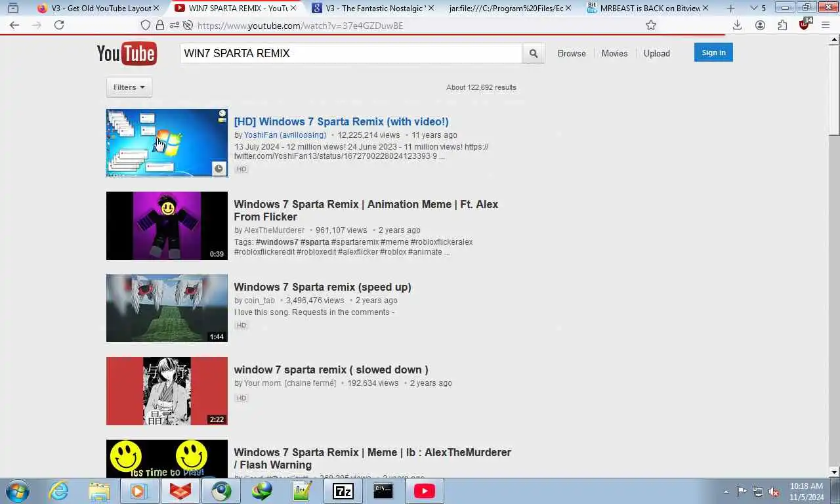Click the magnifier search button
Image resolution: width=840 pixels, height=504 pixels.
tap(534, 53)
